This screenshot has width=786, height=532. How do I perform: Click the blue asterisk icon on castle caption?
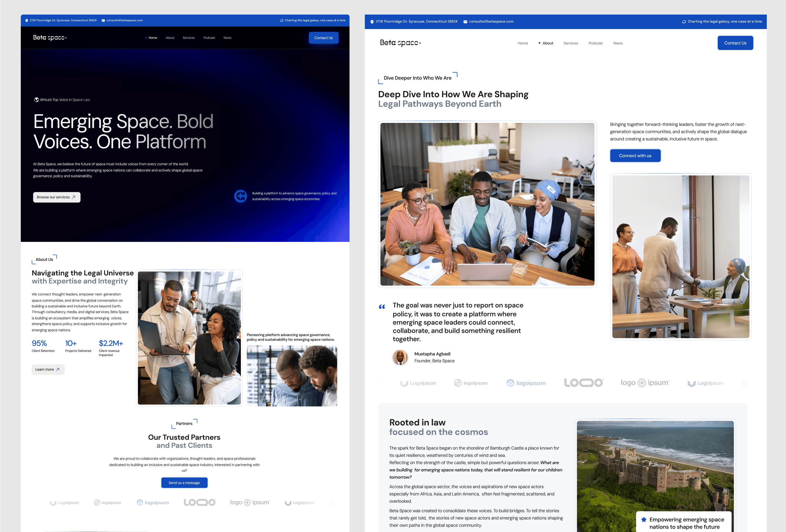point(644,520)
